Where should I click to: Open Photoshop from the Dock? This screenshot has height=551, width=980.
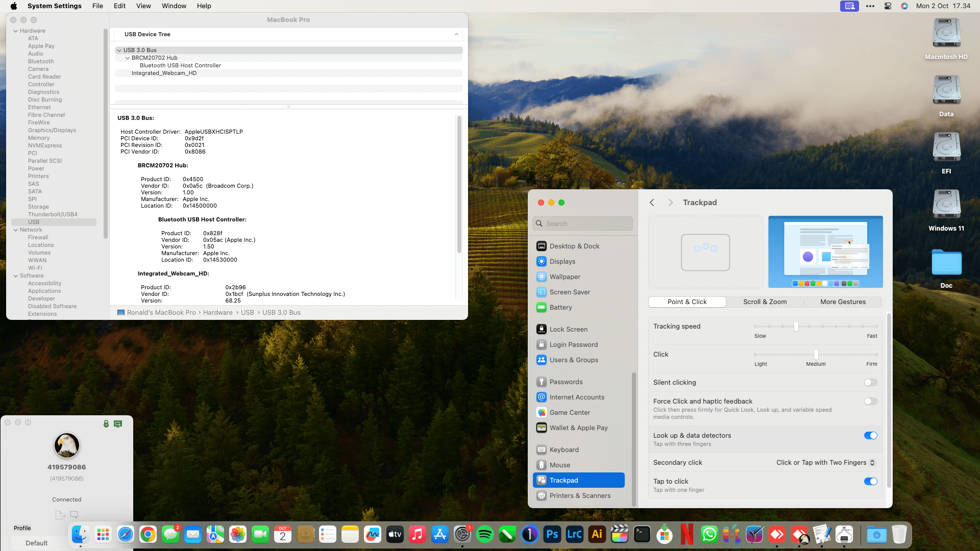(552, 534)
